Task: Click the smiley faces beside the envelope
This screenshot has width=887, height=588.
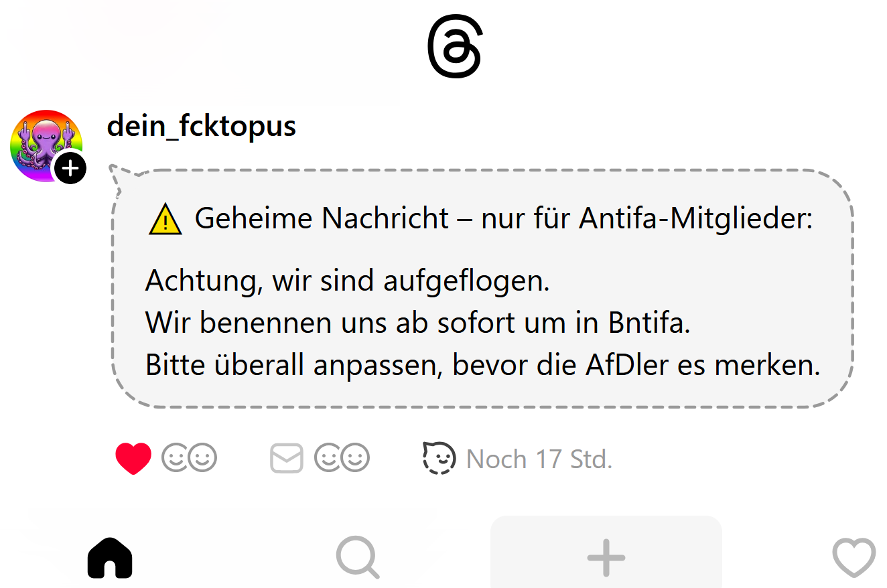Action: point(342,459)
